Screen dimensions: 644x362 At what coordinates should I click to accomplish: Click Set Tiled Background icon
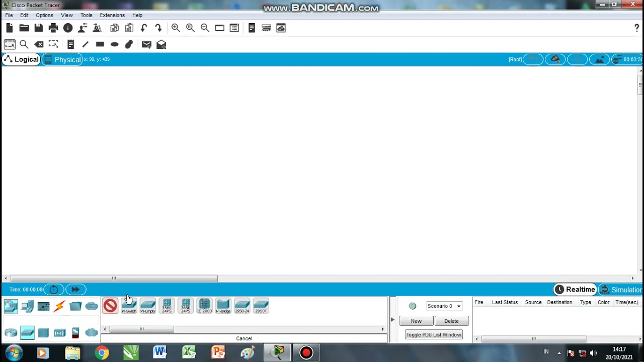coord(599,59)
